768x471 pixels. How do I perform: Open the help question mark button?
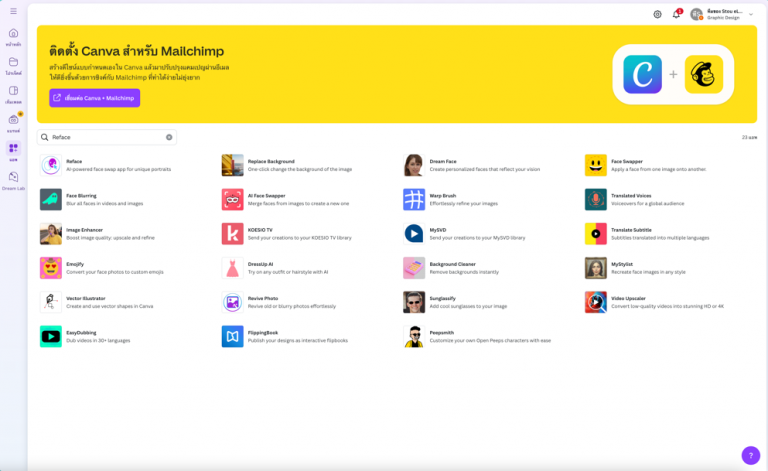point(750,455)
